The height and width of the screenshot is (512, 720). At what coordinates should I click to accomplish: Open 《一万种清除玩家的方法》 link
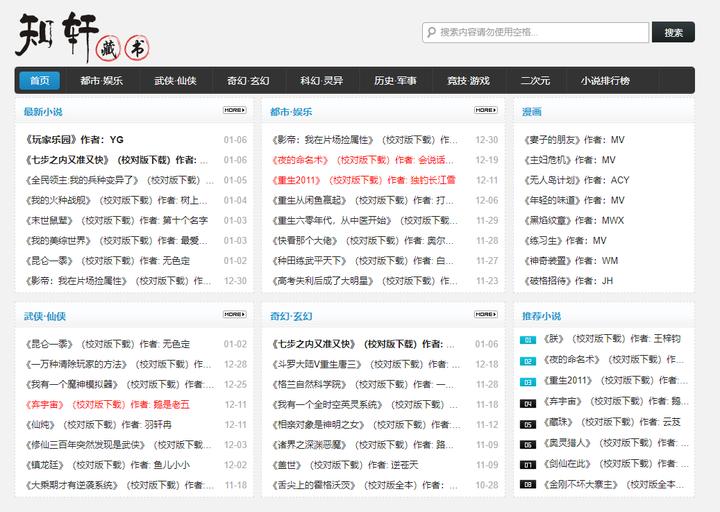[x=118, y=364]
